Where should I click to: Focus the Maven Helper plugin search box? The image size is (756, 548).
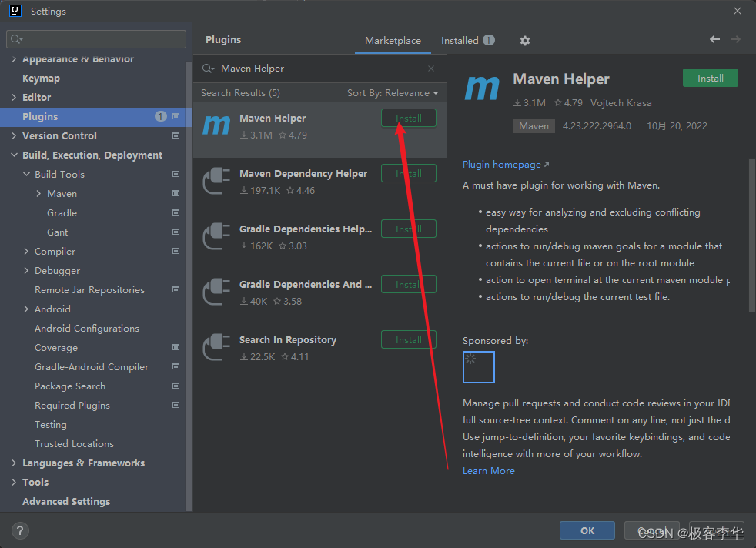point(319,68)
